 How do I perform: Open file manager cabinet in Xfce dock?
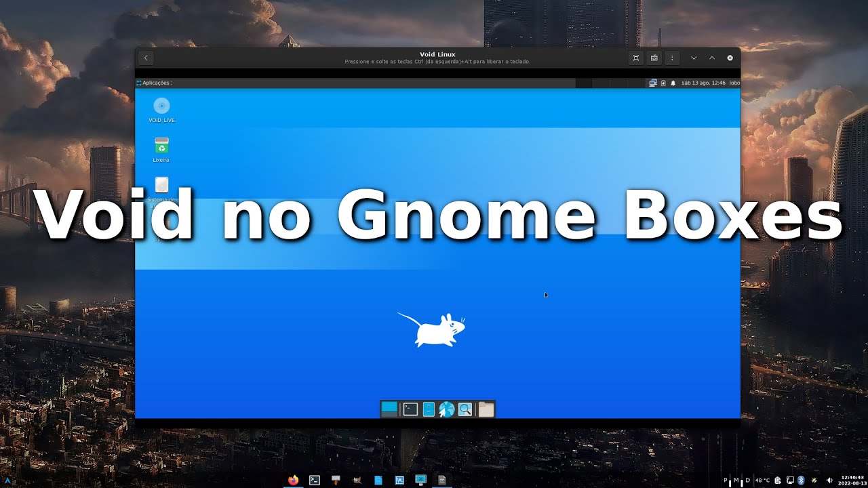click(x=429, y=409)
